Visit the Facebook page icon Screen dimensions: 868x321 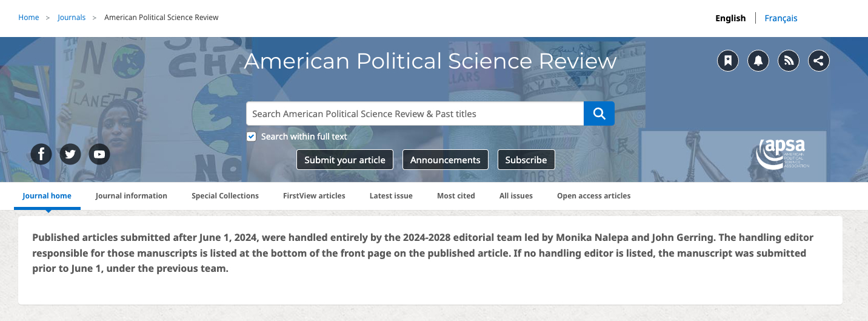(x=41, y=154)
